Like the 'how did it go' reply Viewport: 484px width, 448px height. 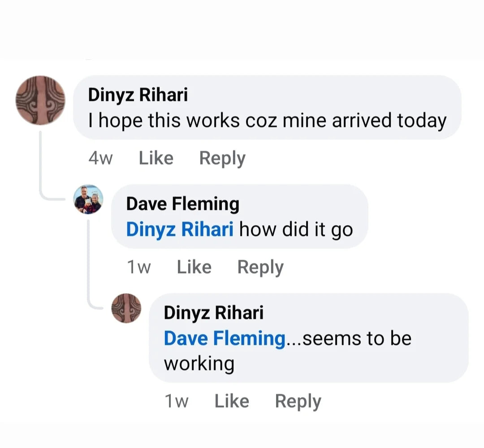[x=194, y=267]
